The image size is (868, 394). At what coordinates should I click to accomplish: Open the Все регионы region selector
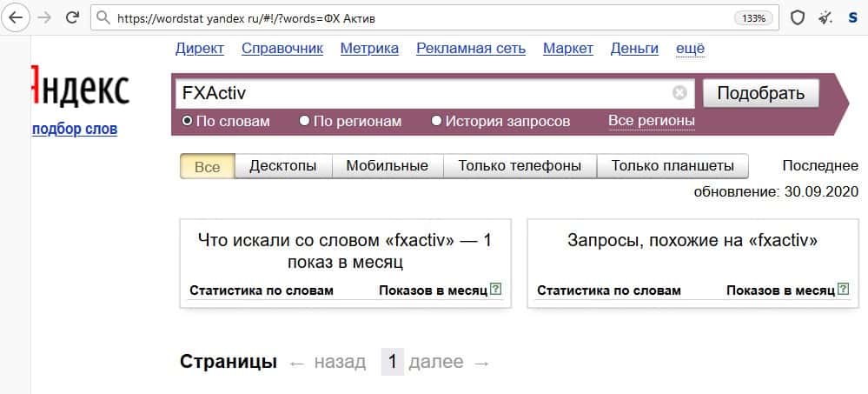click(x=652, y=120)
